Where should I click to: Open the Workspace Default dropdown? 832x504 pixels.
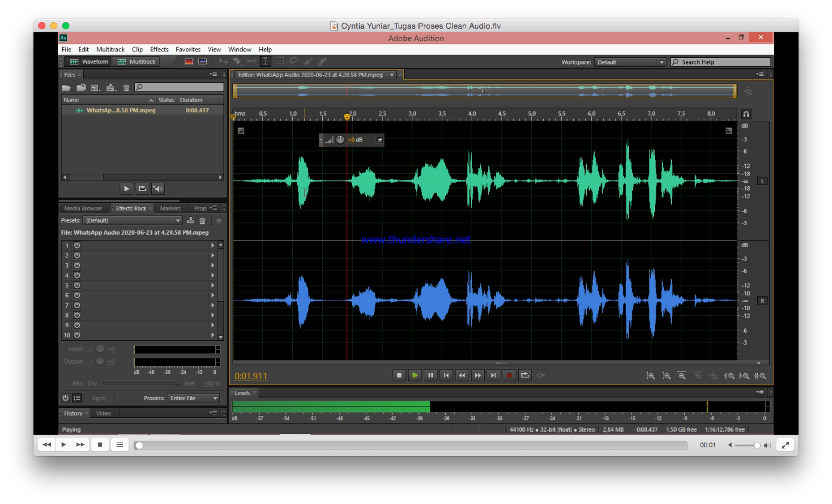[x=662, y=62]
